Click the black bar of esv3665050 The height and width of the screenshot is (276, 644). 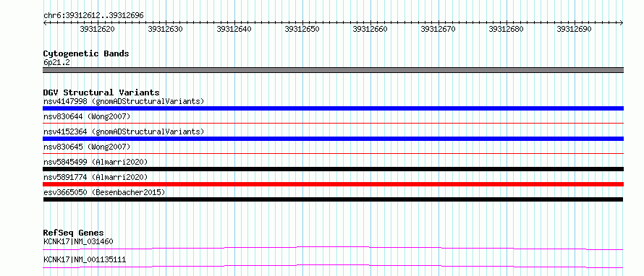coord(333,199)
